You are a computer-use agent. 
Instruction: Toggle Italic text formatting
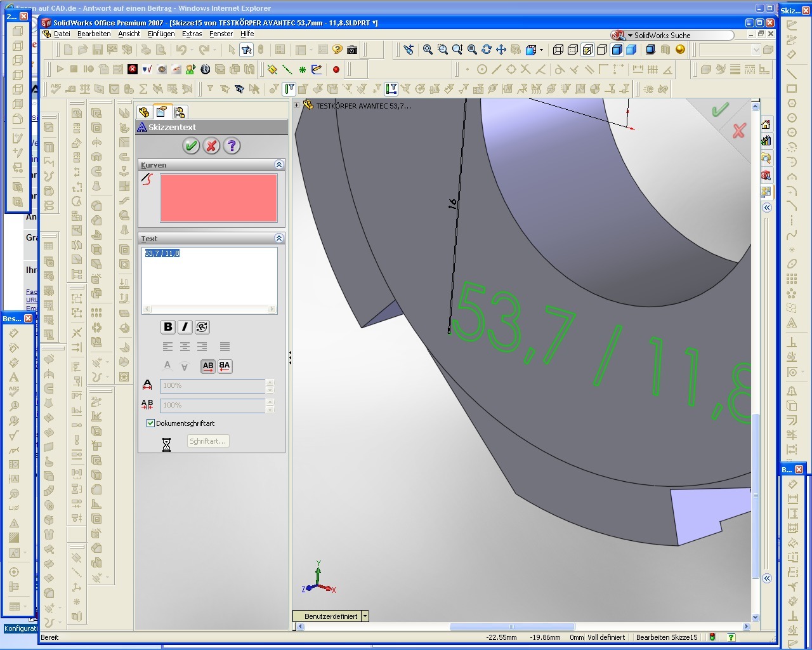click(x=185, y=327)
